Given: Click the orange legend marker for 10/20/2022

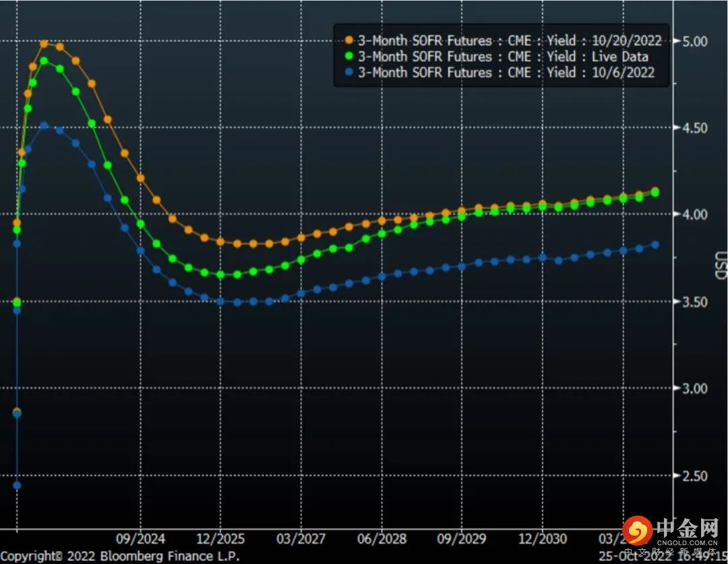Looking at the screenshot, I should [348, 41].
